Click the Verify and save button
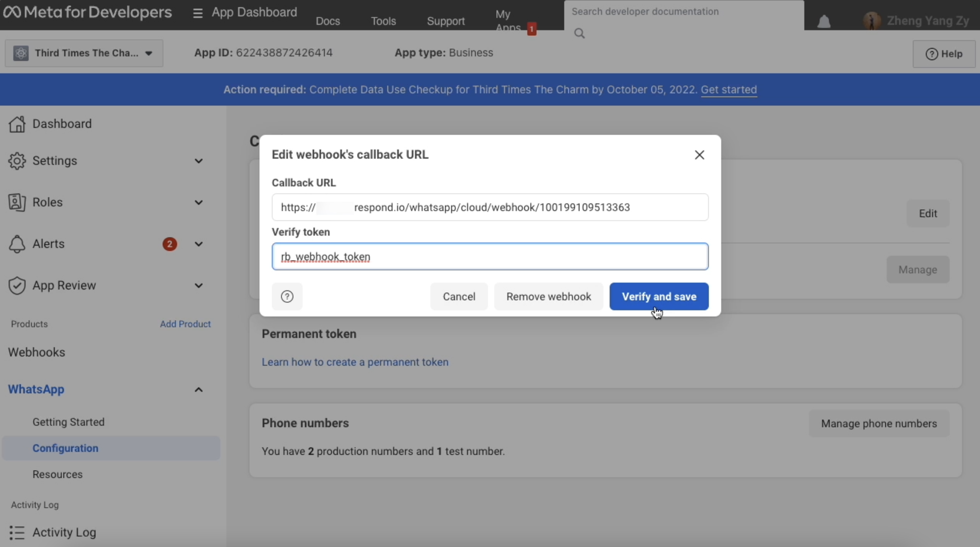Screen dimensions: 980x547 (659, 296)
